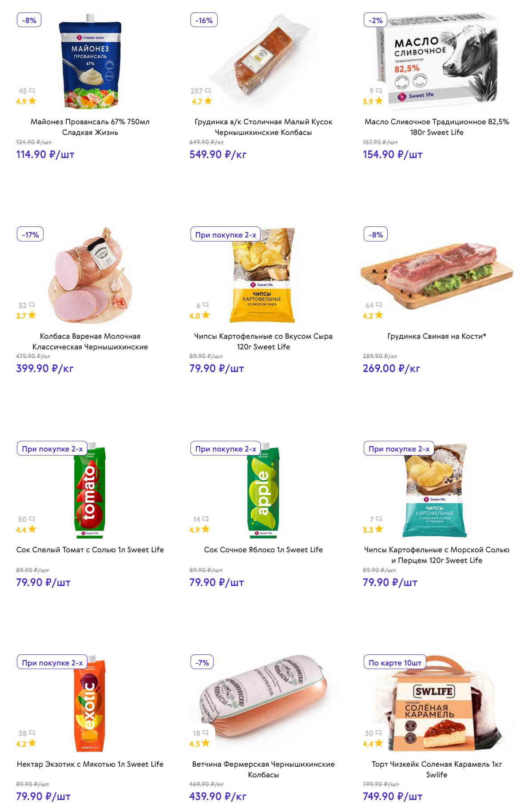The height and width of the screenshot is (808, 532).
Task: Open the Масло Сливочное Традиционное title link
Action: click(437, 127)
